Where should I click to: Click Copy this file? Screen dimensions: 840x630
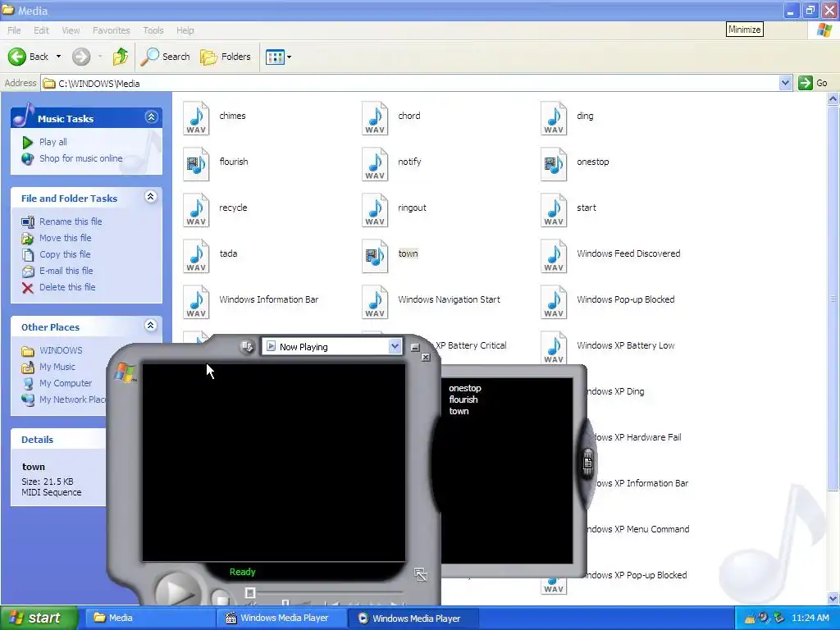(65, 254)
